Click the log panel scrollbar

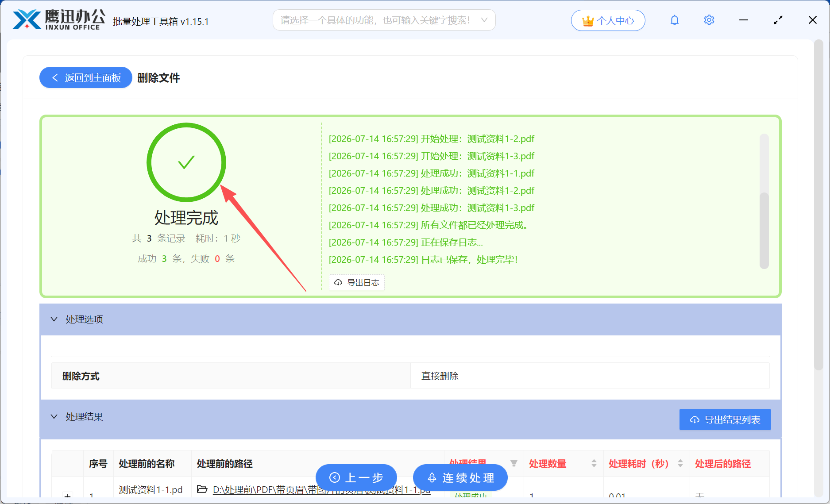[764, 230]
